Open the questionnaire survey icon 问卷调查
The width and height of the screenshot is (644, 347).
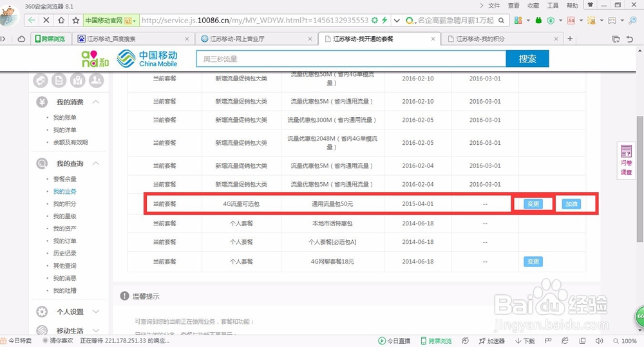(x=626, y=160)
